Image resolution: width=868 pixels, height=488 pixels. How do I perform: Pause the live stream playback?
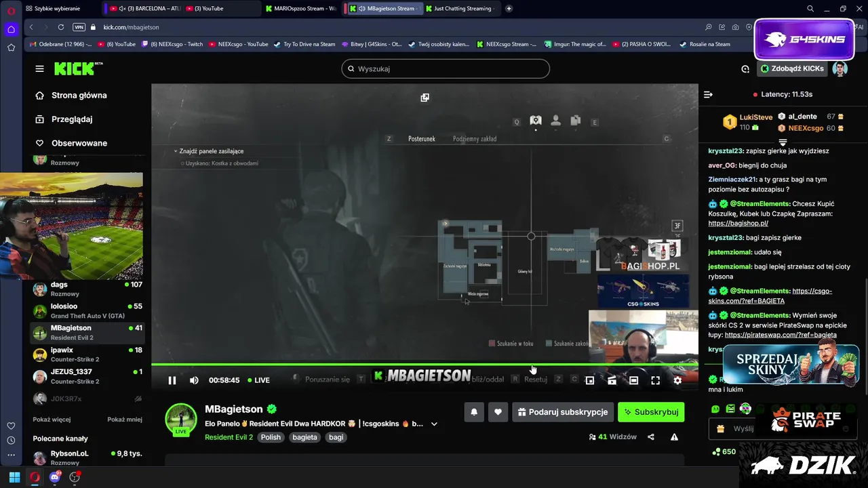(172, 380)
